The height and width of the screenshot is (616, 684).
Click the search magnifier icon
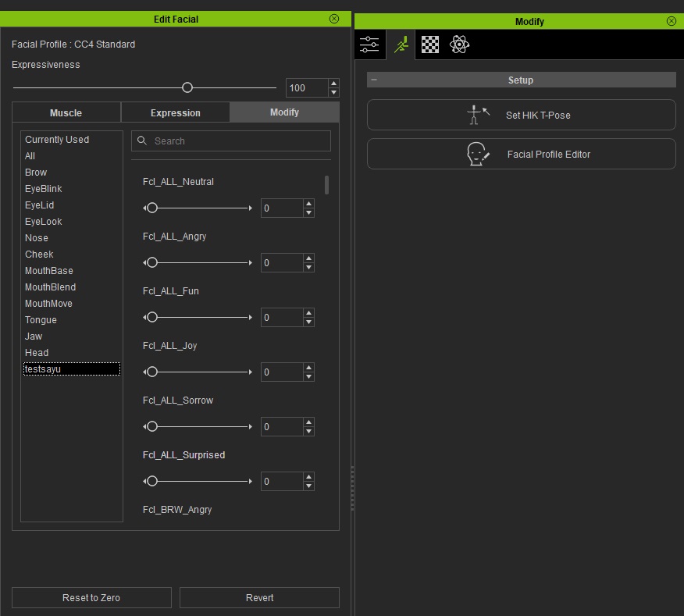coord(142,141)
